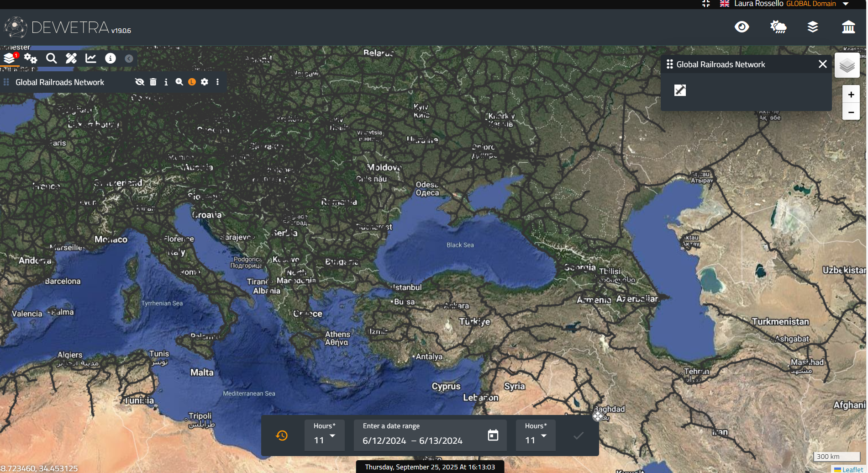
Task: Open the double-gears settings tool
Action: tap(31, 58)
